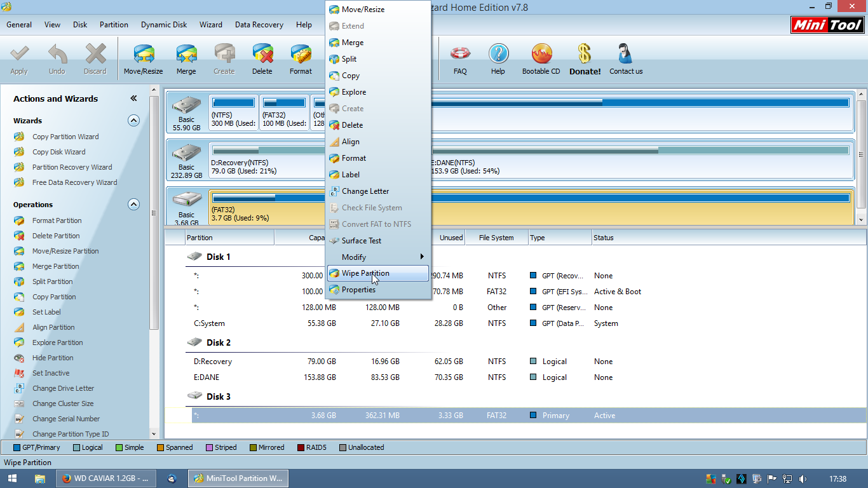Launch the Partition Recovery Wizard
Viewport: 868px width, 488px height.
coord(72,167)
